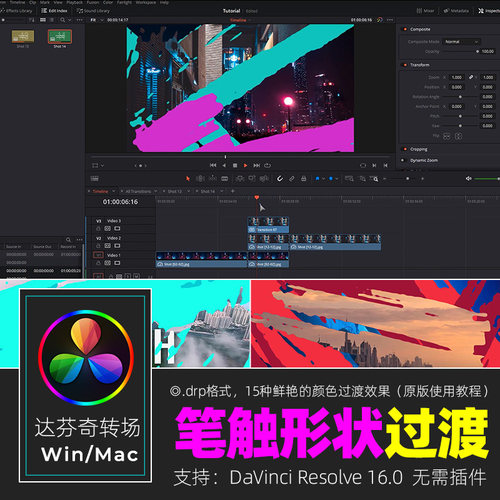The height and width of the screenshot is (500, 500).
Task: Open the Inspector panel
Action: click(489, 11)
